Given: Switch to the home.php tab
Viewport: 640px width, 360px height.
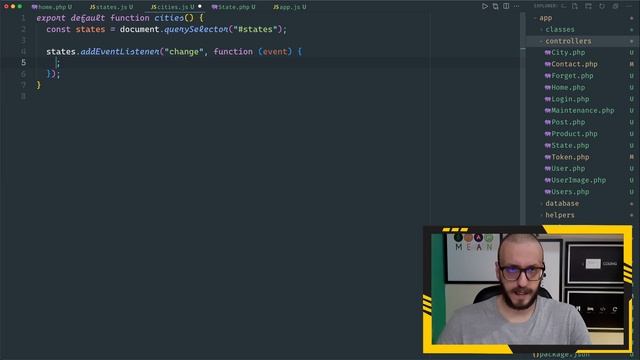Looking at the screenshot, I should pos(52,7).
